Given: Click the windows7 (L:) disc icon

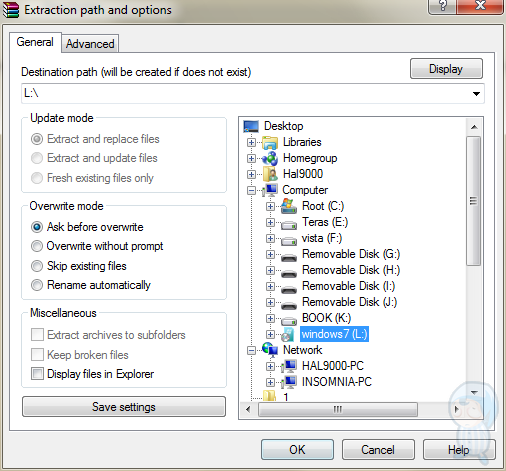Looking at the screenshot, I should coord(287,334).
